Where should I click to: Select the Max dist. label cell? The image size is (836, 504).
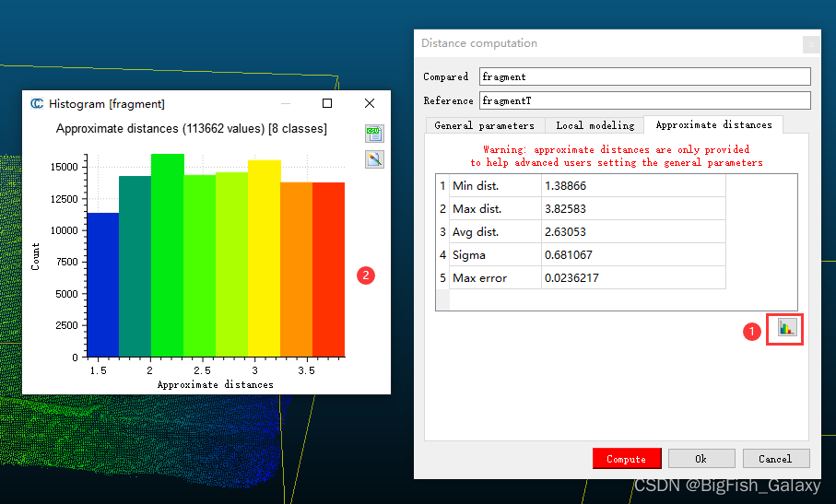pyautogui.click(x=495, y=209)
